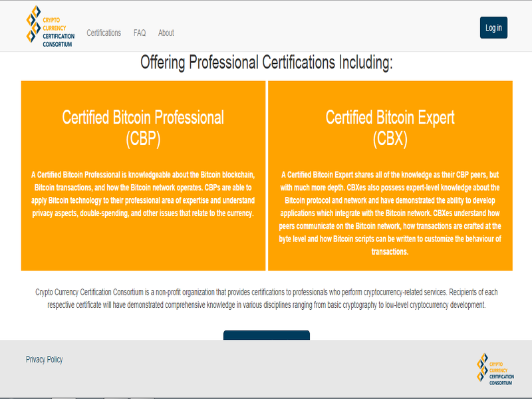Click the "(CBX)" abbreviation in the right card
This screenshot has height=399, width=532.
390,139
